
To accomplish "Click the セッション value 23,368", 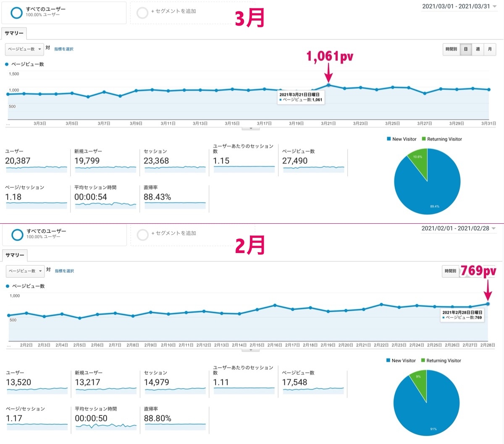I will click(156, 161).
